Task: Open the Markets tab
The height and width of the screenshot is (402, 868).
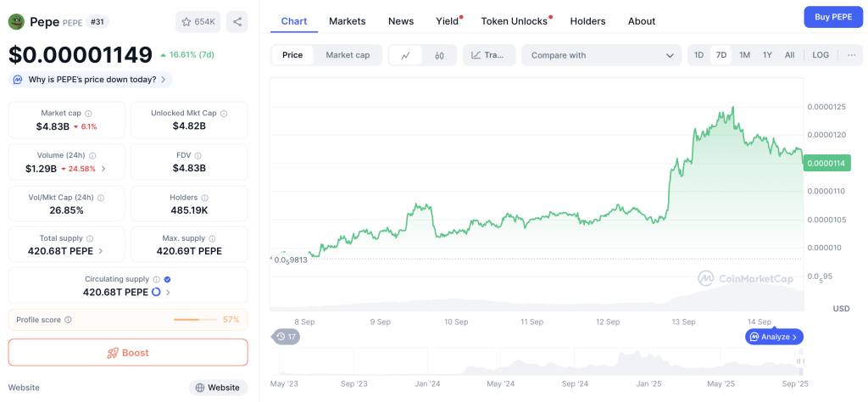Action: click(347, 21)
